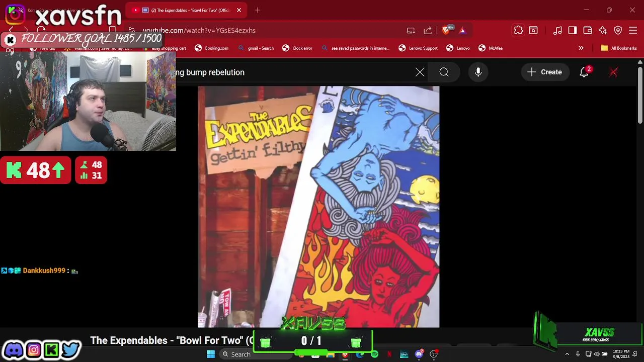The image size is (644, 362).
Task: Open YouTube notifications bell
Action: pos(584,72)
